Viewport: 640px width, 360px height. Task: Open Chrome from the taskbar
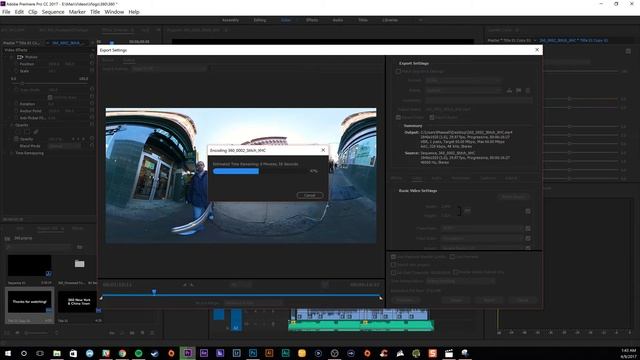click(122, 353)
